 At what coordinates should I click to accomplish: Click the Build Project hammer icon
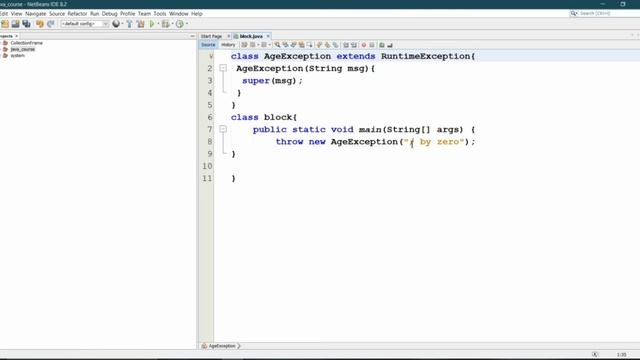coord(129,24)
